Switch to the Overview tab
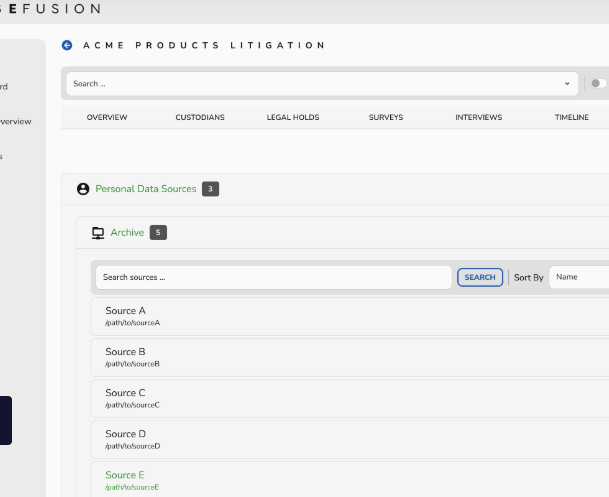609x497 pixels. tap(107, 118)
